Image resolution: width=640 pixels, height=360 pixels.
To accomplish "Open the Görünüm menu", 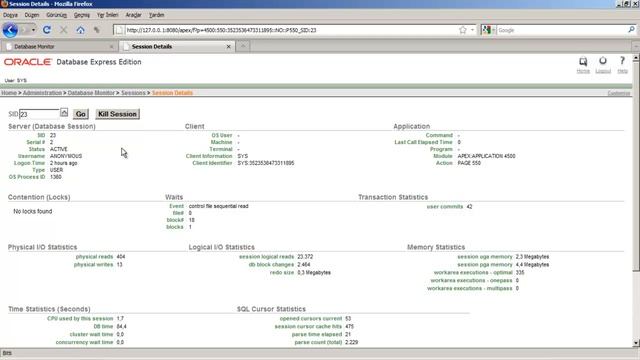I will [x=56, y=15].
